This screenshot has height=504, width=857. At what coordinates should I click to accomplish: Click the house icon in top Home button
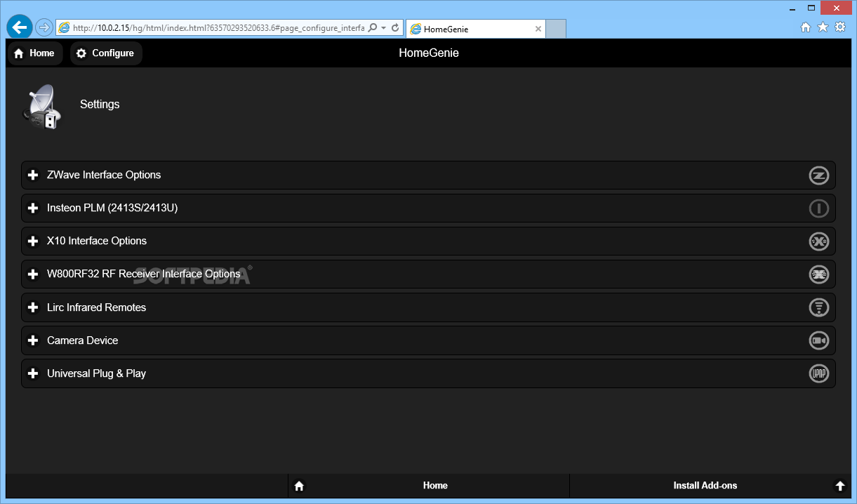point(19,53)
